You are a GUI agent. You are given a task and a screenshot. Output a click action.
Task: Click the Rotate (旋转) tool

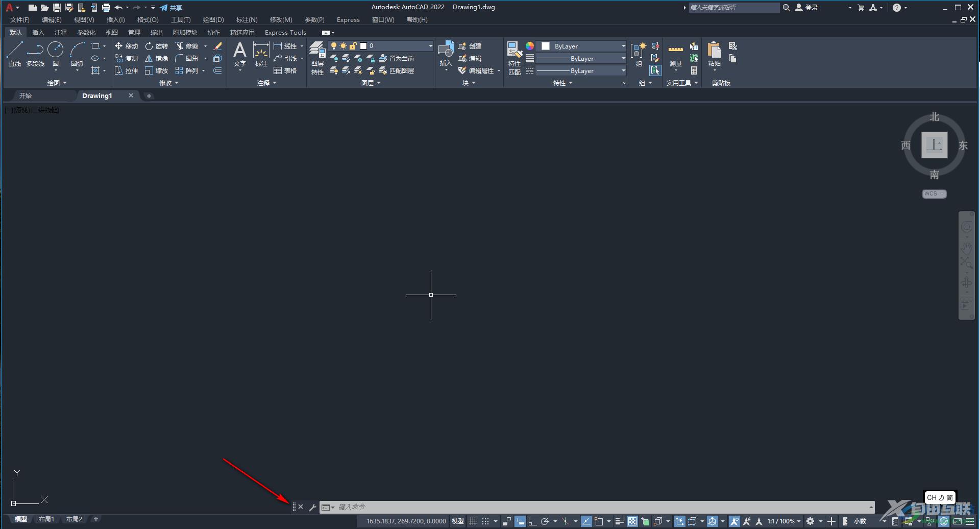pos(156,46)
